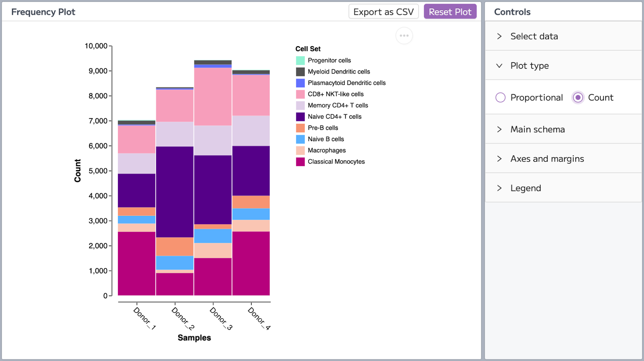Click the Naive CD4+ T cells legend swatch
Image resolution: width=644 pixels, height=361 pixels.
coord(300,117)
